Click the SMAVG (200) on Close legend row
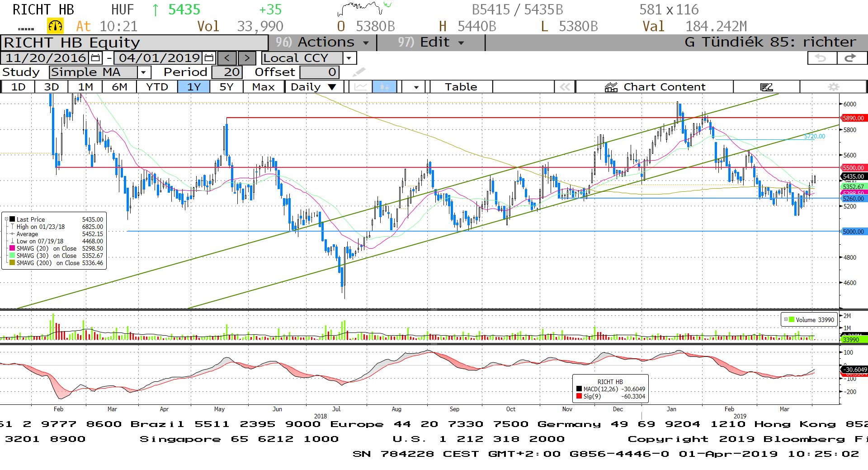Viewport: 868px width, 470px height. [57, 263]
